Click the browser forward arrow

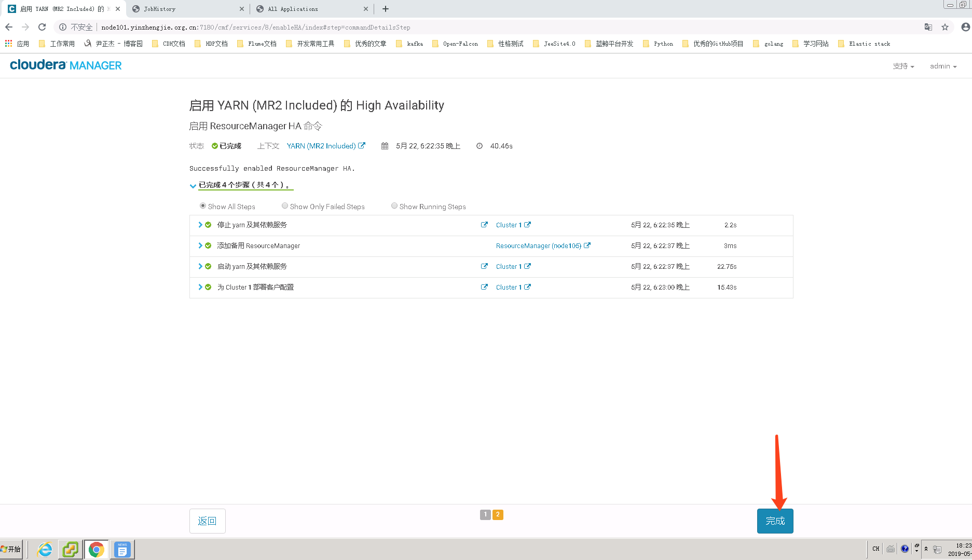pos(25,27)
